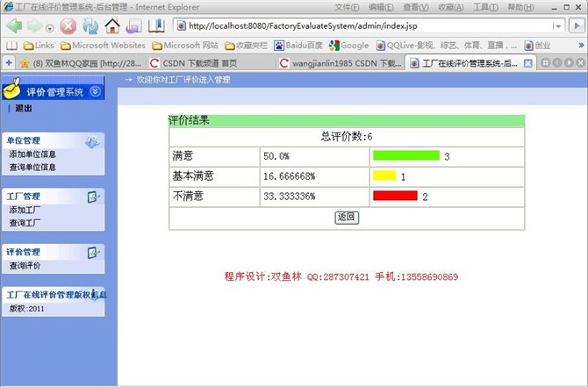Viewport: 588px width, 387px height.
Task: Open the 文件(F) menu
Action: click(348, 7)
